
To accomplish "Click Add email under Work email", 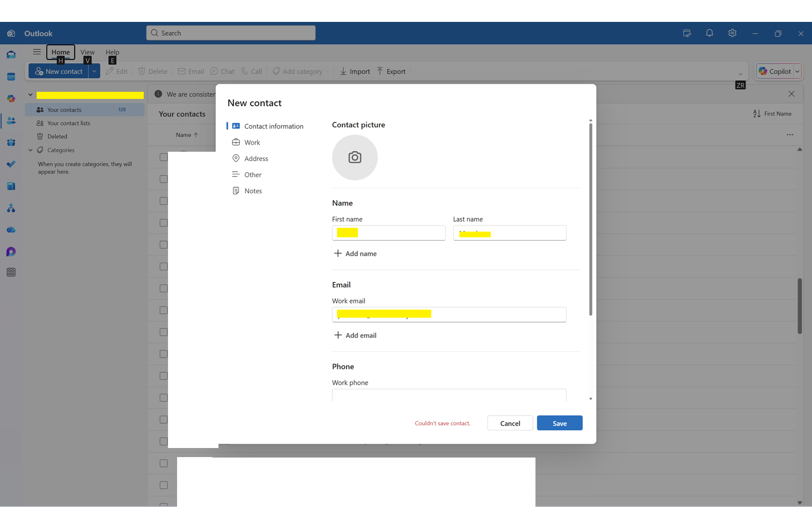I will pyautogui.click(x=355, y=335).
